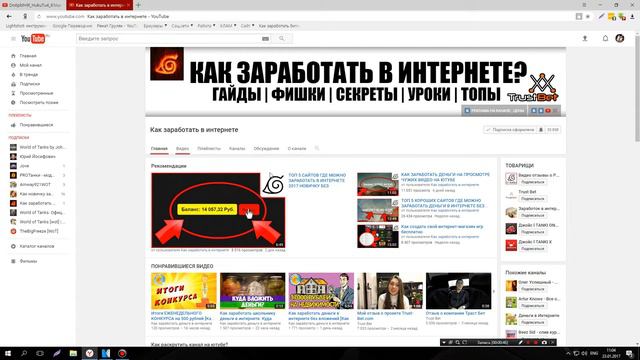Open 'В тренде' in the sidebar
640x360 pixels.
[x=29, y=75]
